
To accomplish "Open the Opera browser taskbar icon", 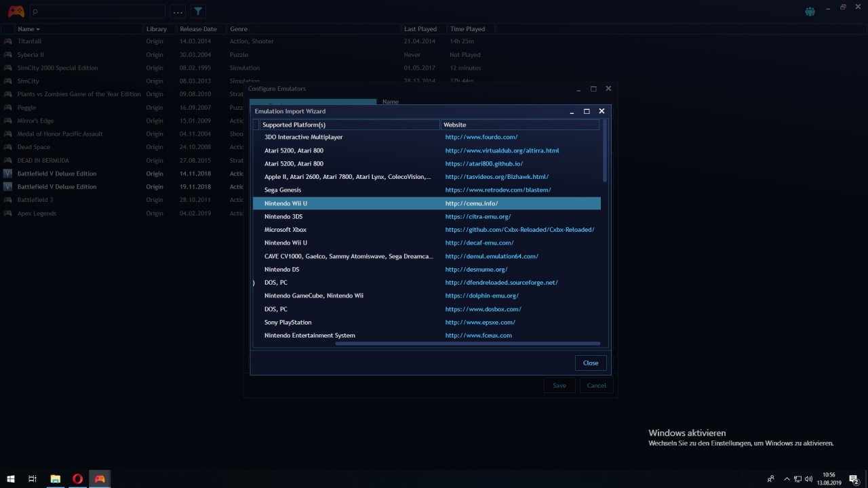I will pos(77,479).
